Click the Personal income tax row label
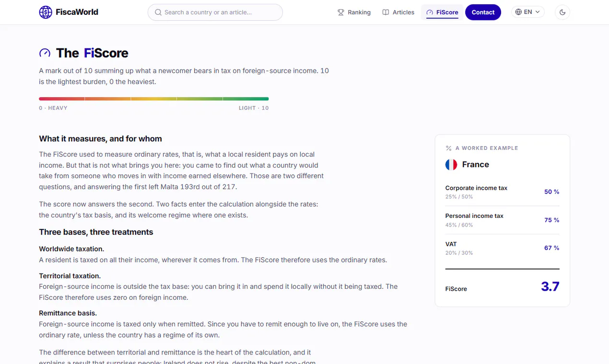 point(474,216)
